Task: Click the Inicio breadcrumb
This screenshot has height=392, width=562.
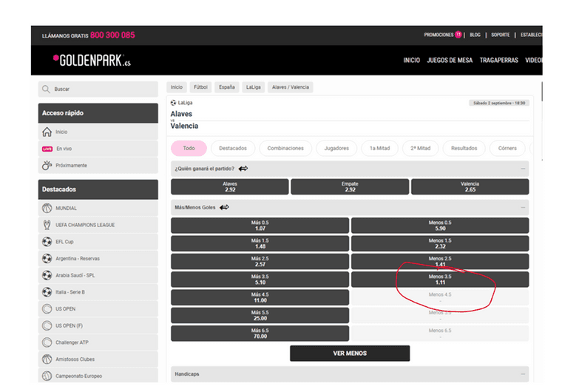Action: (176, 87)
